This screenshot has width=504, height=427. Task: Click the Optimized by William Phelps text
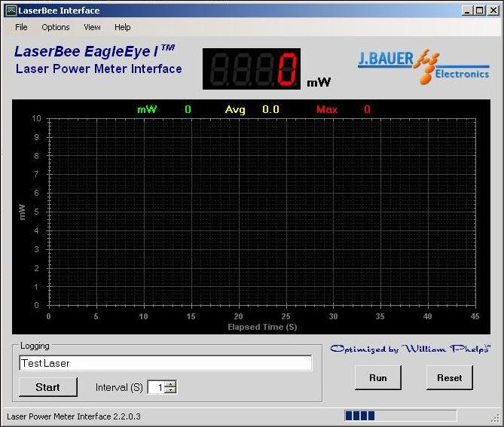(410, 349)
